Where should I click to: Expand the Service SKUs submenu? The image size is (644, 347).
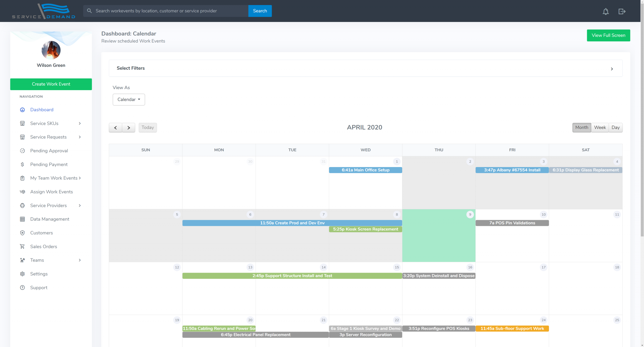[x=80, y=123]
